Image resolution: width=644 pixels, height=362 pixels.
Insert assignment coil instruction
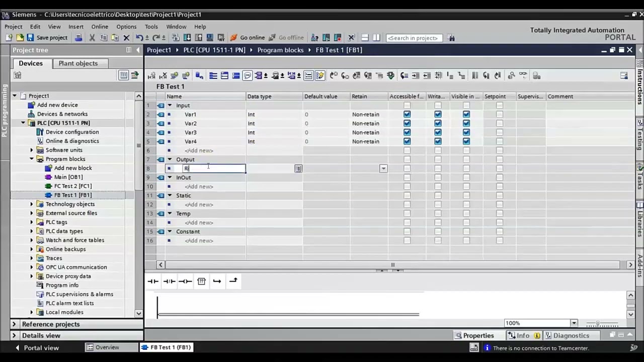(x=185, y=281)
